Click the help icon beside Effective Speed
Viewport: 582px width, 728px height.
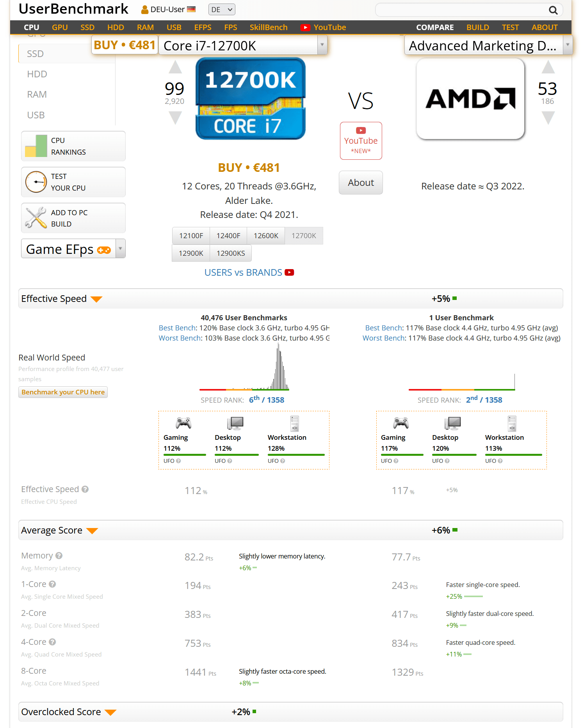(85, 489)
